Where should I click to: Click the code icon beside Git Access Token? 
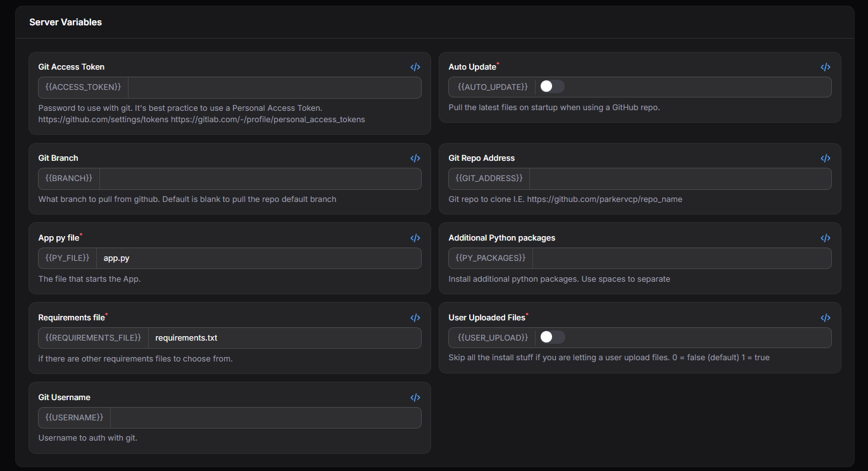(415, 67)
